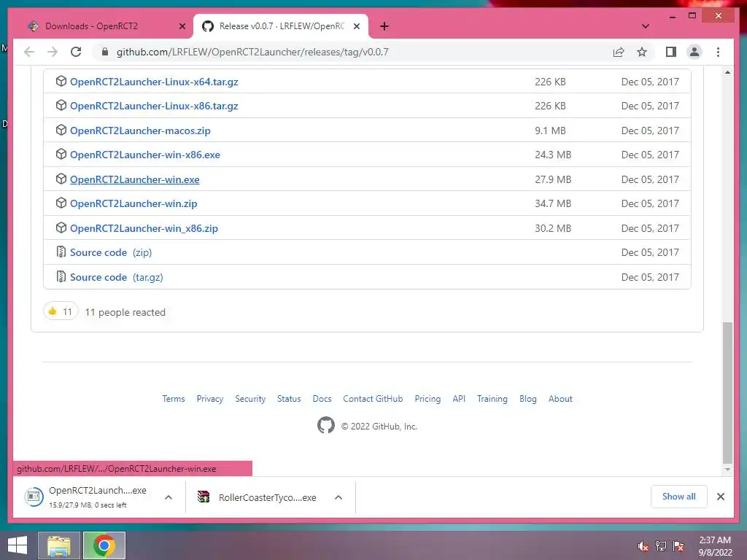The image size is (747, 560).
Task: Open the API footer link
Action: tap(459, 399)
